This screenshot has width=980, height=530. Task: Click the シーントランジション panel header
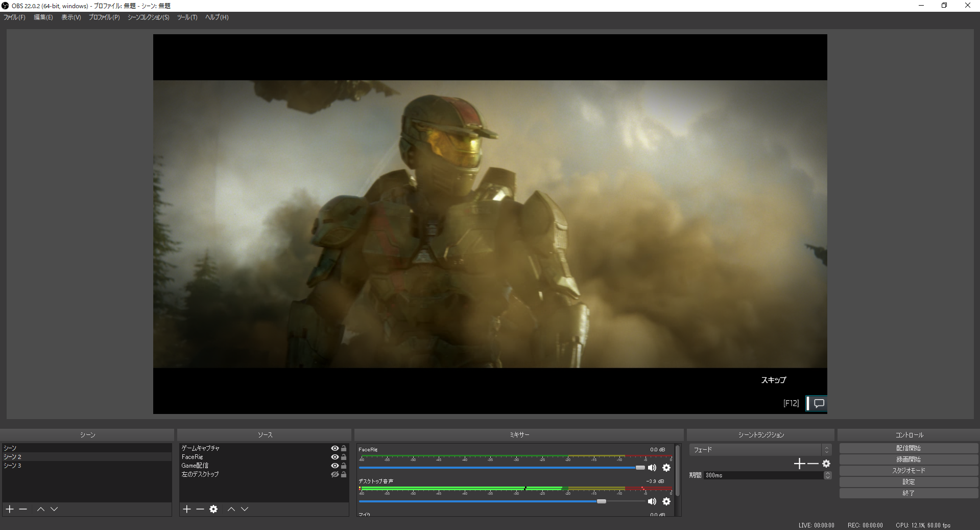pyautogui.click(x=760, y=435)
